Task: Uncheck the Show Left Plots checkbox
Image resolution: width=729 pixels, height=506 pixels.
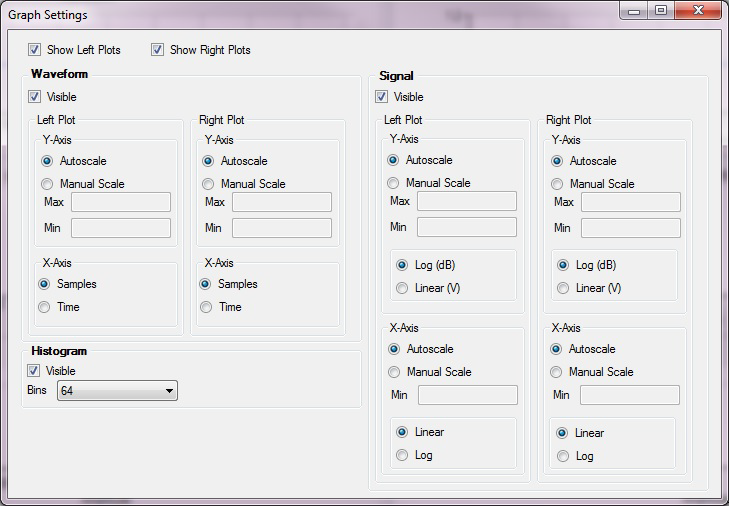Action: pyautogui.click(x=35, y=50)
